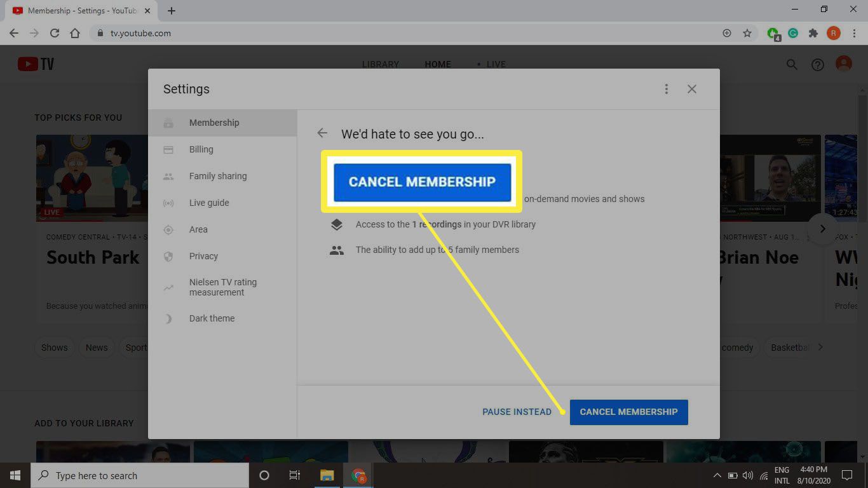Select the Shows category chip
Viewport: 868px width, 488px height.
pyautogui.click(x=55, y=348)
